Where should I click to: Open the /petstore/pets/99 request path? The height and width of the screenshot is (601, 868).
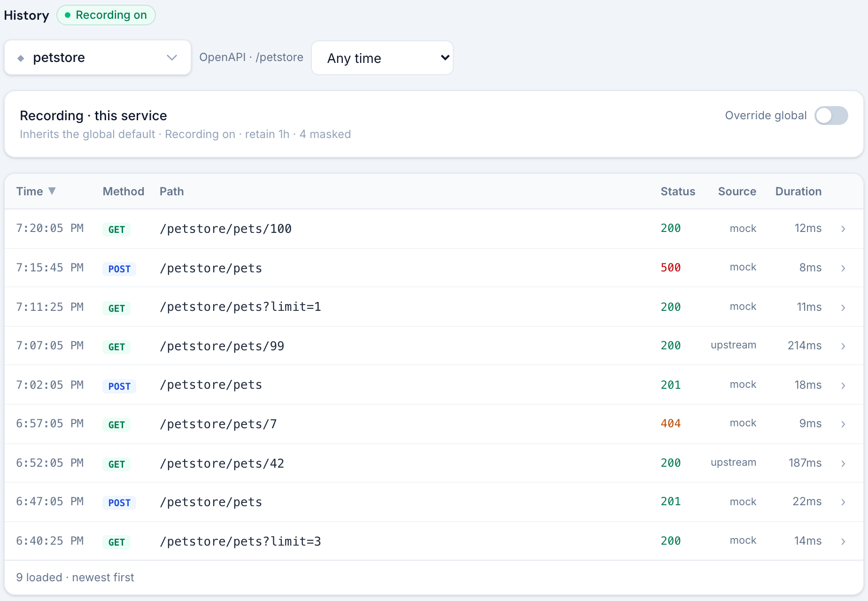tap(222, 346)
